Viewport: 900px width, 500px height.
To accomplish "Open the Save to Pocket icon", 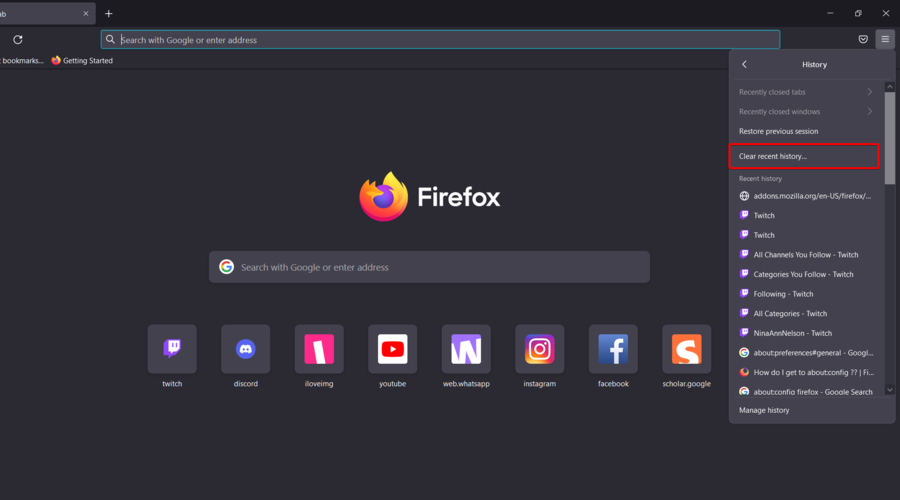I will [x=863, y=40].
